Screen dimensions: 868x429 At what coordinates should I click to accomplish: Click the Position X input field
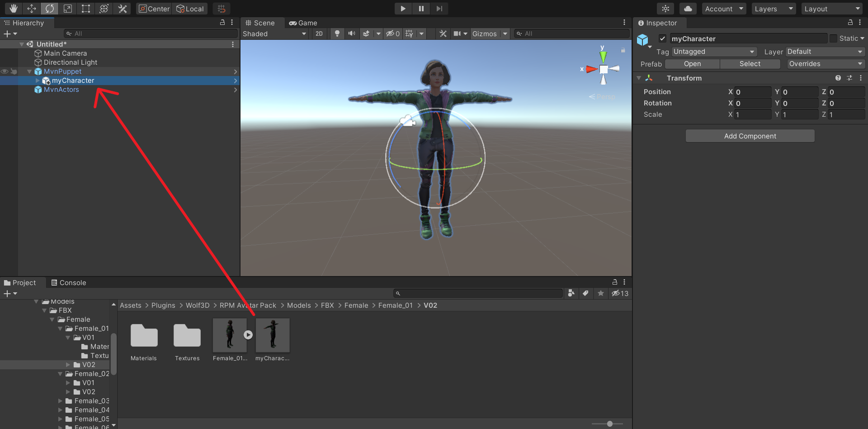(x=753, y=92)
